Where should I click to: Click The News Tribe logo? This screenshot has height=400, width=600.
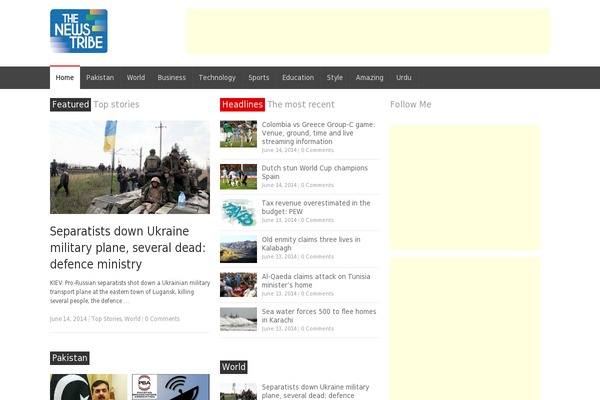(x=79, y=31)
